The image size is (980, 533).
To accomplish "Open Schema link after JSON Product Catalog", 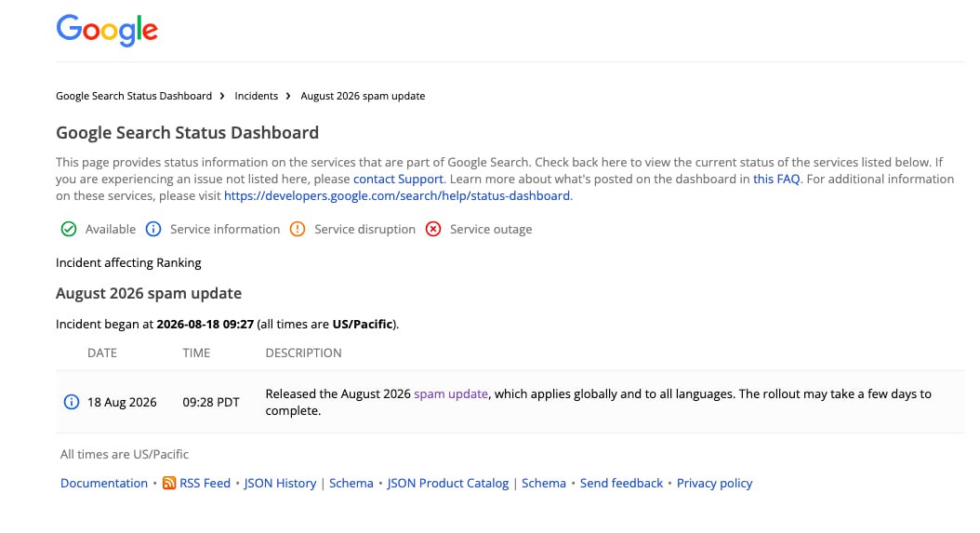I will [x=544, y=483].
